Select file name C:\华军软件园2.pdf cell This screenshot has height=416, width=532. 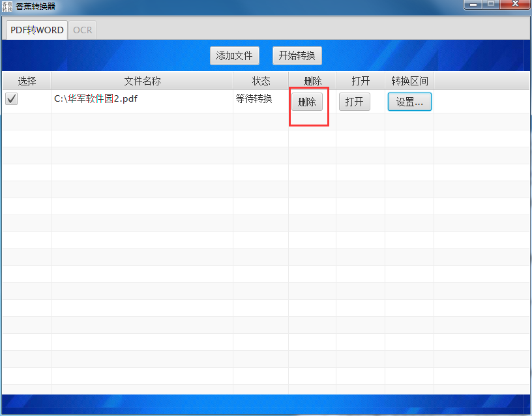tap(142, 101)
